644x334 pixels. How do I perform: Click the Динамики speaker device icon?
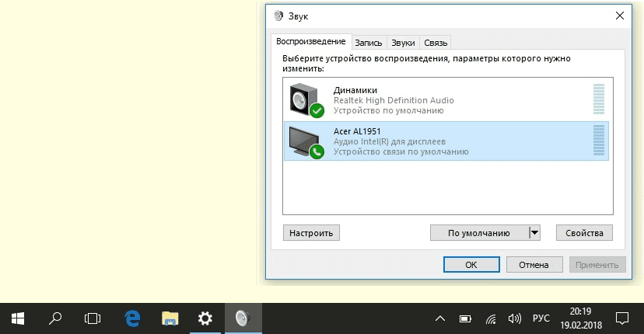point(305,100)
